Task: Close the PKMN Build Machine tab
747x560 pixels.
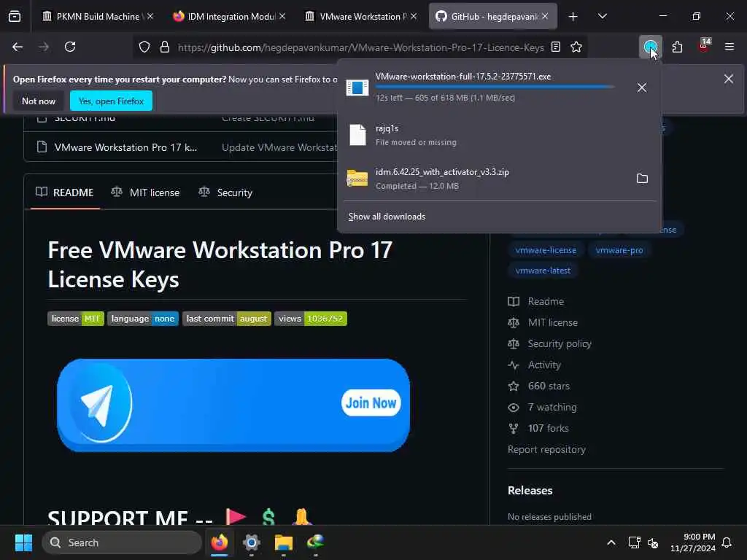Action: pyautogui.click(x=150, y=16)
